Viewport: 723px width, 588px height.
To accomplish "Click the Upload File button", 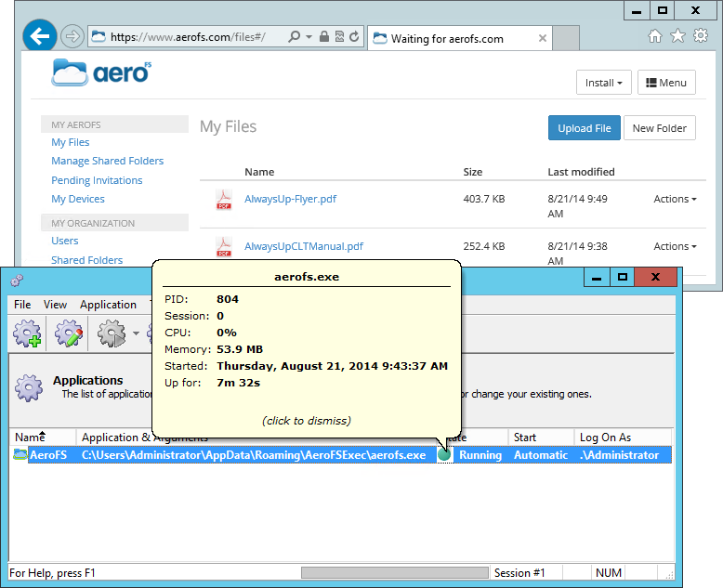I will 585,128.
